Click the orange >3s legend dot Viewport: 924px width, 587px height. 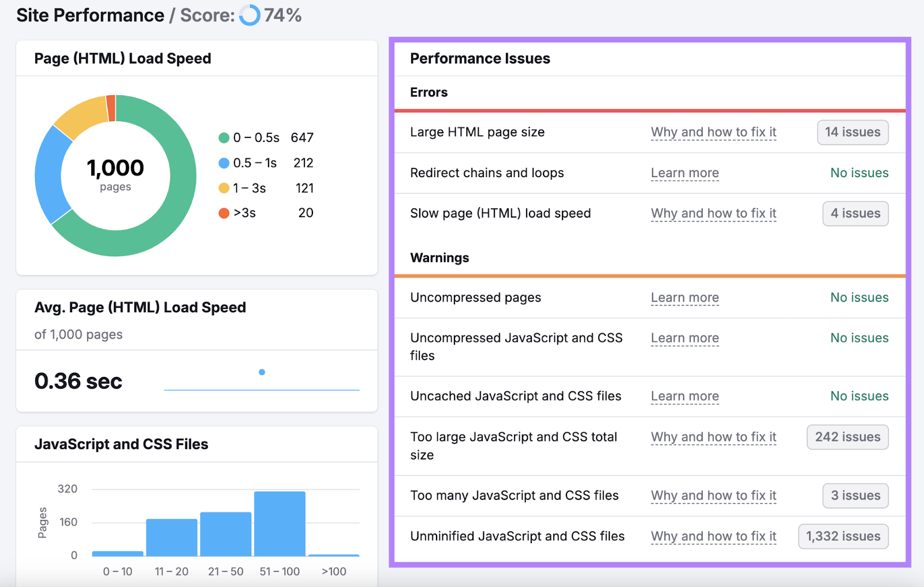223,212
